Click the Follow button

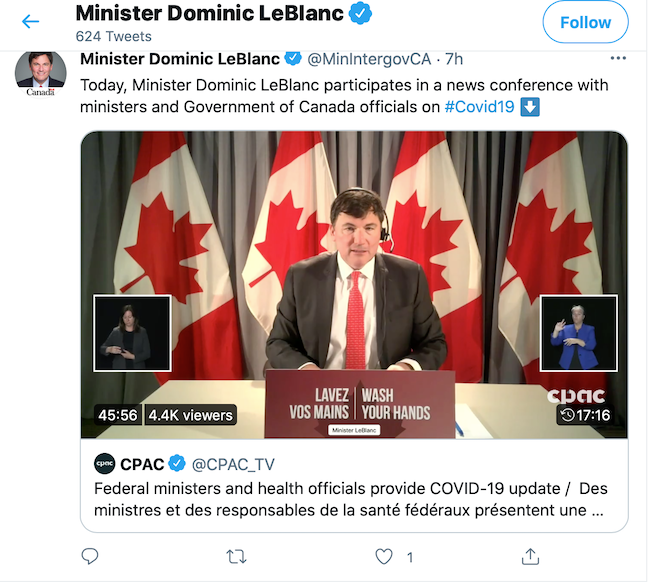click(585, 22)
